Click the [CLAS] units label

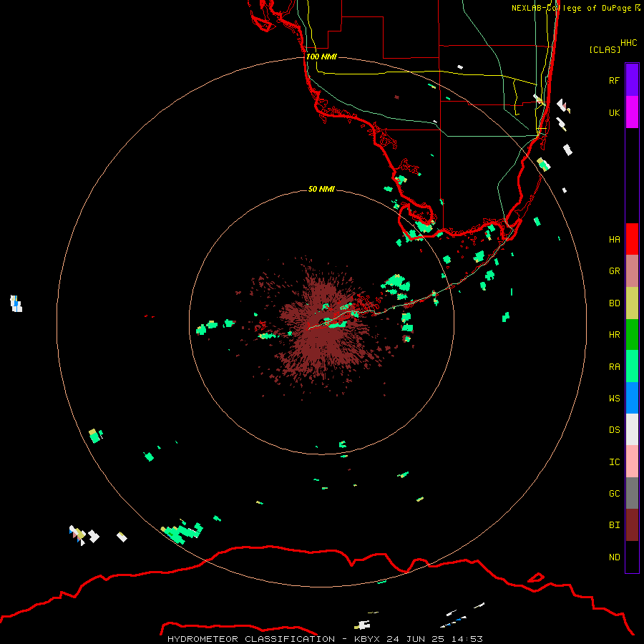605,49
